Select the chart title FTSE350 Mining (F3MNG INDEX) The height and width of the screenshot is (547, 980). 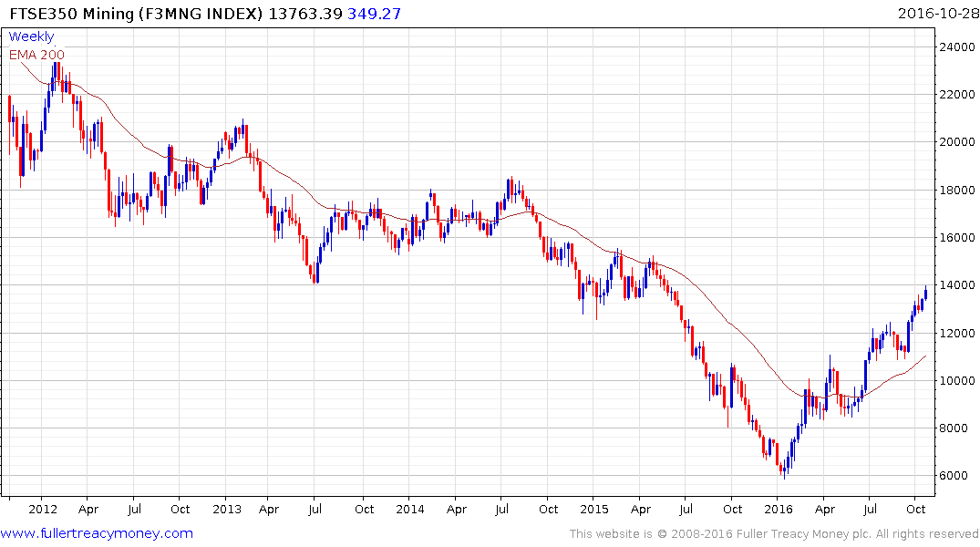[136, 13]
